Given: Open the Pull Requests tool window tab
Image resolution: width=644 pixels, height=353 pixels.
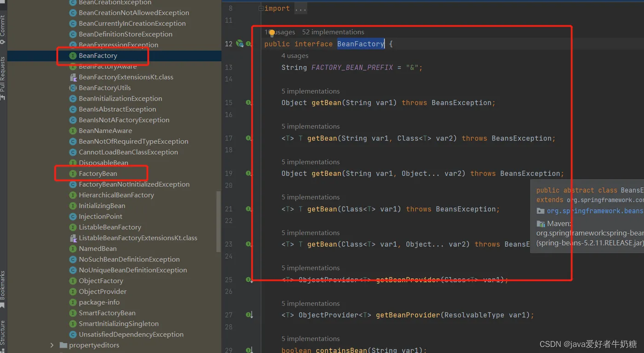Looking at the screenshot, I should click(x=3, y=78).
